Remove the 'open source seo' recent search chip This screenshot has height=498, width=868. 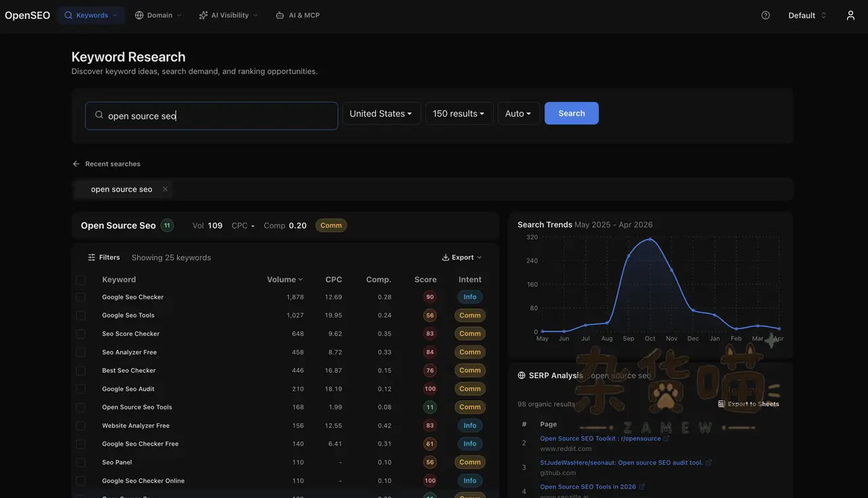pos(165,189)
